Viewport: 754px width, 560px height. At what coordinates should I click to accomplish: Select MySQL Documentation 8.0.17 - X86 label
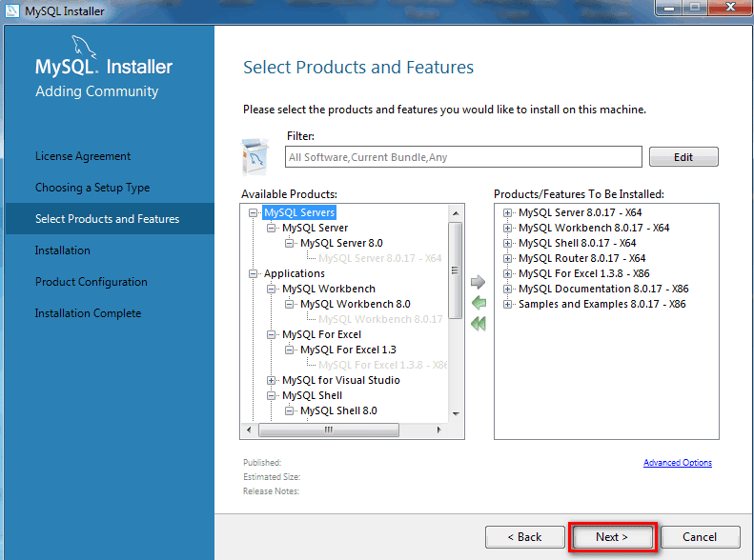[x=603, y=289]
